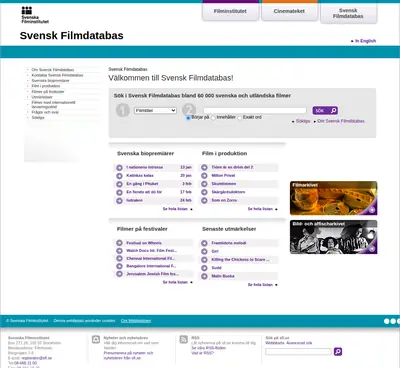The width and height of the screenshot is (400, 368).
Task: Click arrow icon beside Framtidens melodi
Action: [204, 243]
